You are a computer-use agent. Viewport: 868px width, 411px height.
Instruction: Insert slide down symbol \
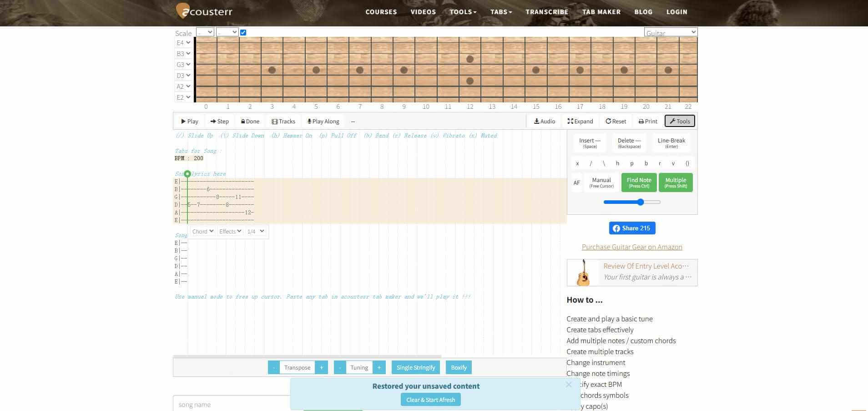tap(604, 163)
